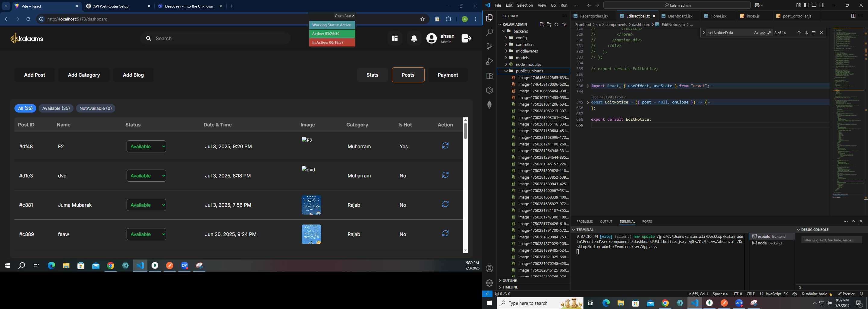
Task: Select the NotAvailable (0) filter pill
Action: coord(96,108)
